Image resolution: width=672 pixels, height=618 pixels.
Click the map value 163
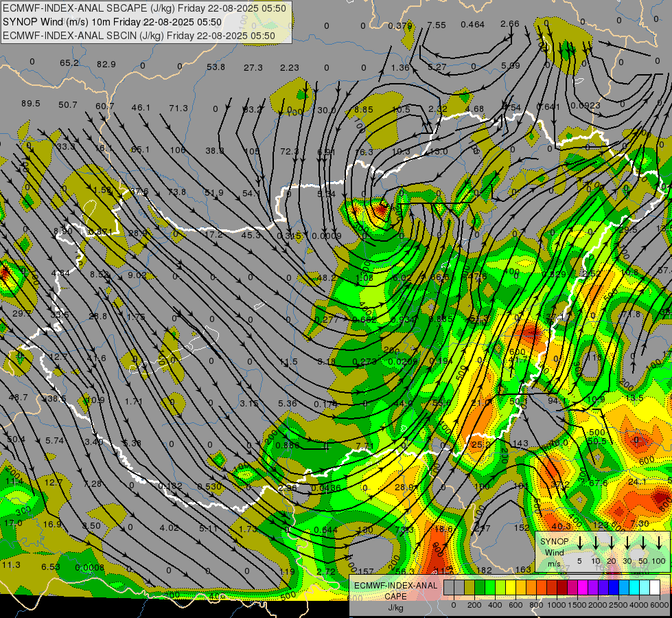click(523, 569)
